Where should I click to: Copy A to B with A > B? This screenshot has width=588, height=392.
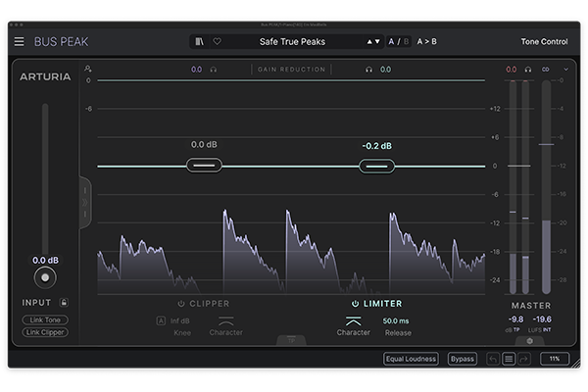426,41
